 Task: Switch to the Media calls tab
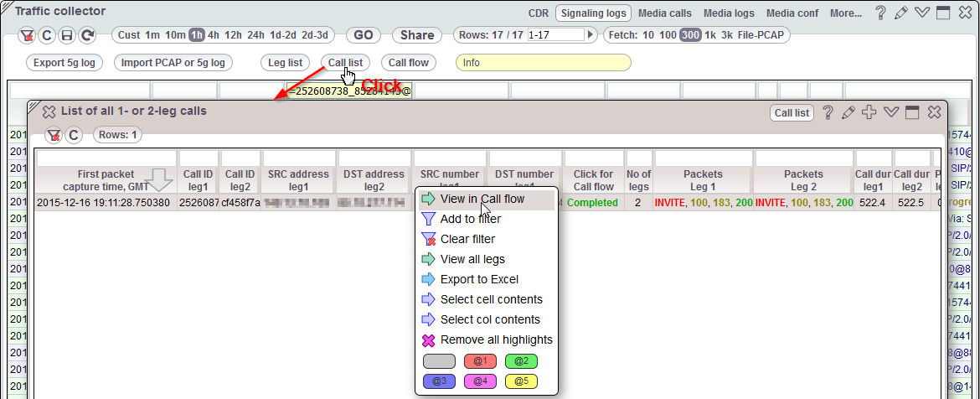point(665,13)
